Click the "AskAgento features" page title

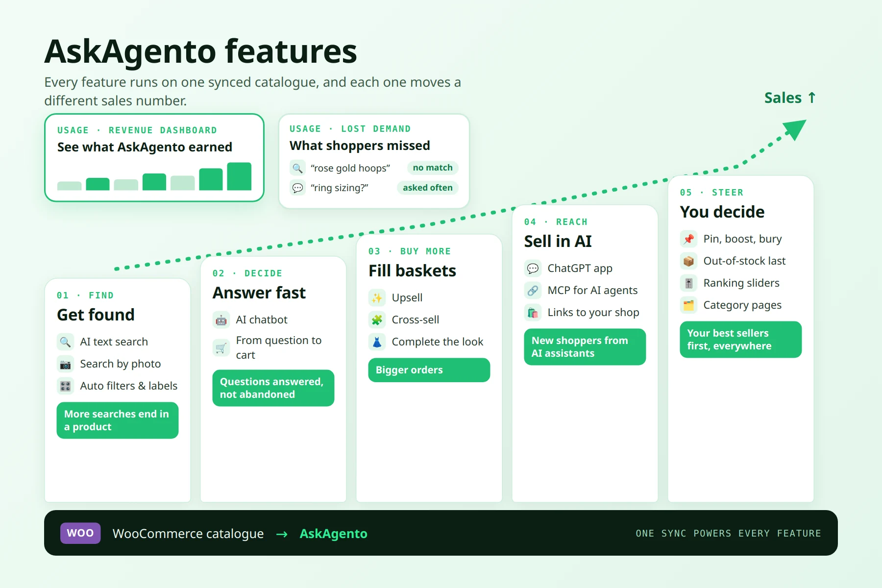click(x=200, y=51)
